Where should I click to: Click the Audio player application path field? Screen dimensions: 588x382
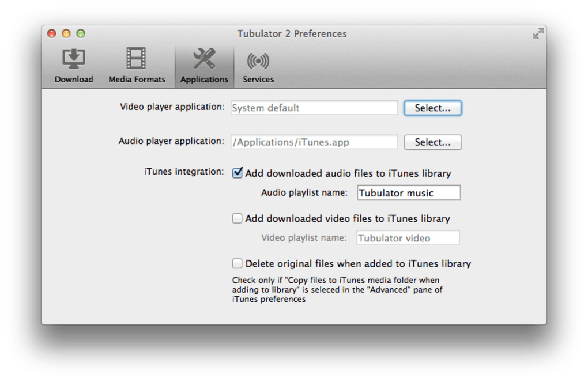click(314, 142)
